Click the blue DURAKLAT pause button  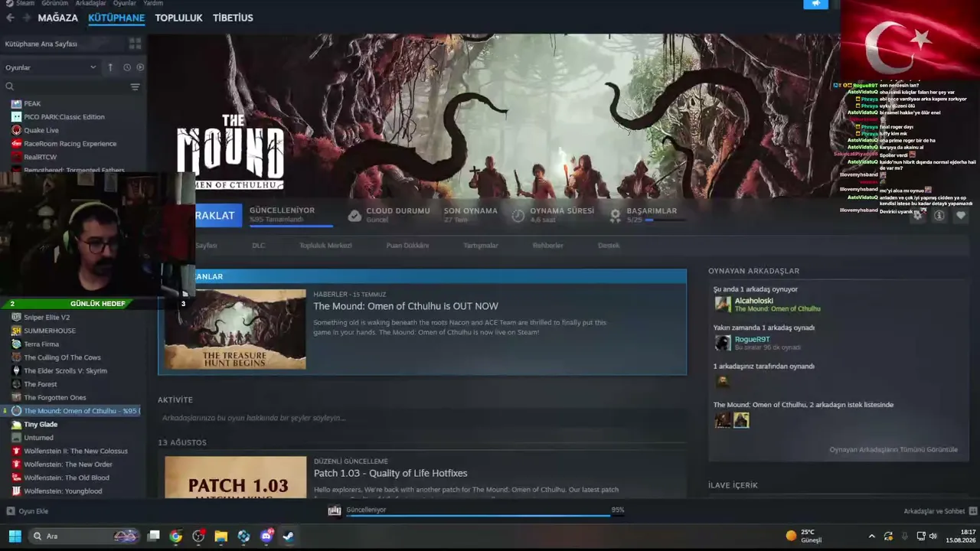(x=218, y=216)
